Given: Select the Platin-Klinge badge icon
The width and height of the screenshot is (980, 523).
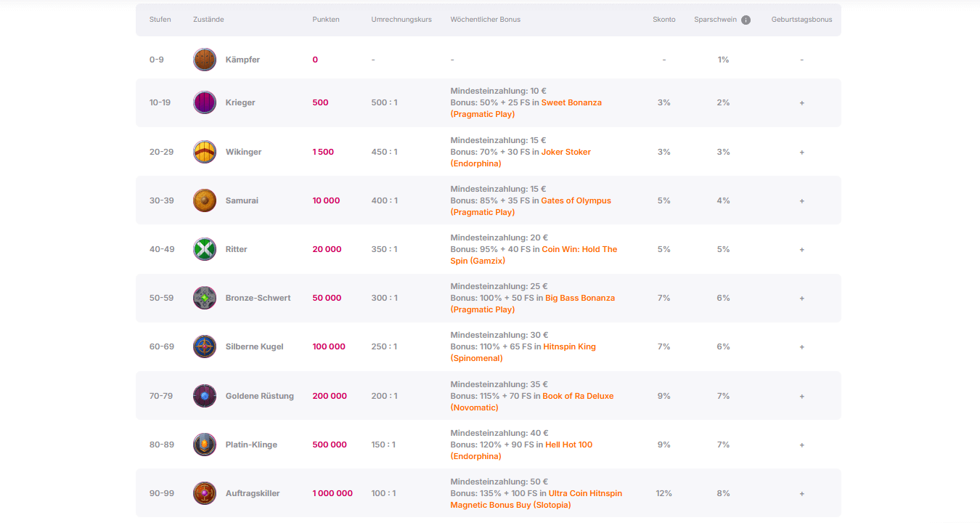Looking at the screenshot, I should tap(205, 445).
